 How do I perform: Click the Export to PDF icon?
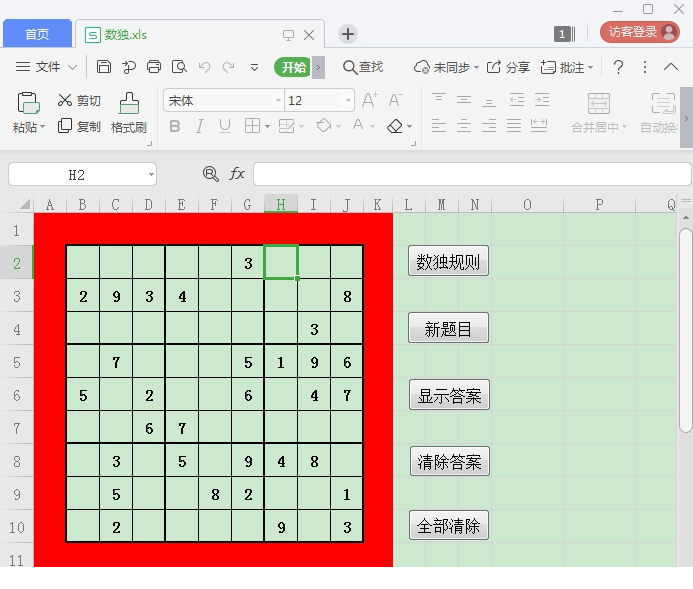[x=129, y=67]
